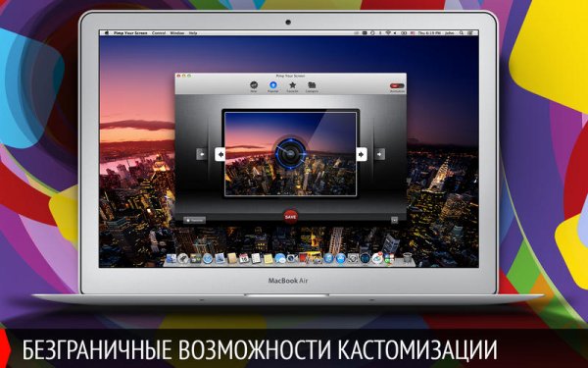Screen dimensions: 588x368
Task: Expand the small dropdown at window bottom-right
Action: coord(394,220)
